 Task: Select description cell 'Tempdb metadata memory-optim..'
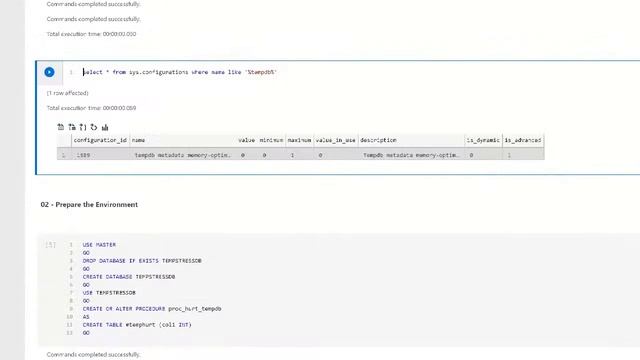(x=411, y=155)
